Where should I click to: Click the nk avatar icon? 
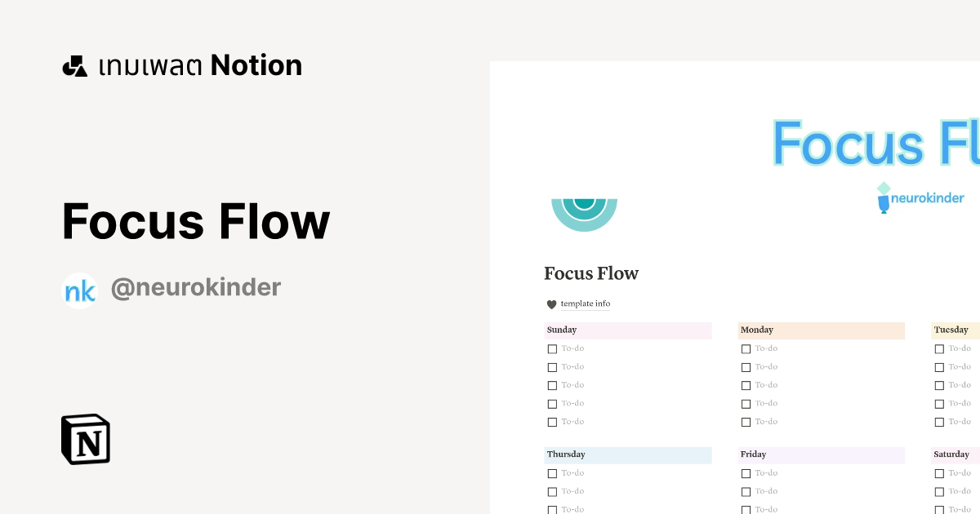80,288
